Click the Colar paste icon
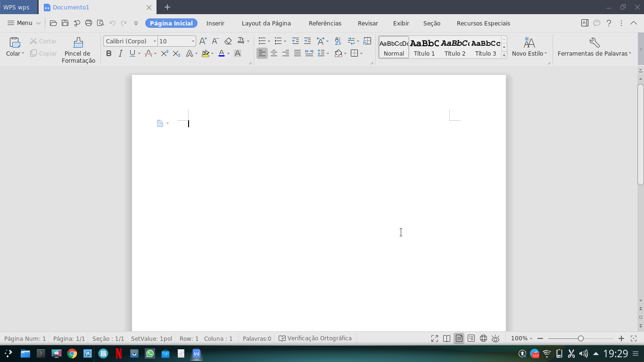Screen dimensions: 644x362 [15, 42]
